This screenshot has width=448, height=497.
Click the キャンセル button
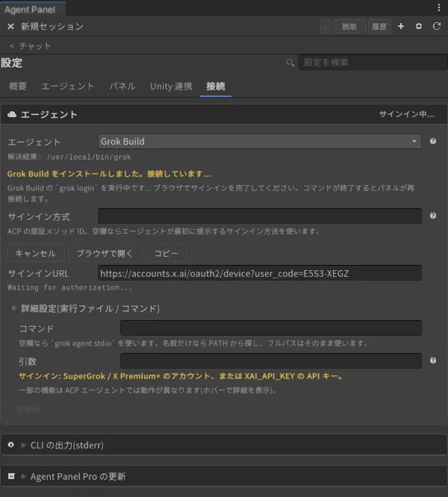pyautogui.click(x=36, y=253)
